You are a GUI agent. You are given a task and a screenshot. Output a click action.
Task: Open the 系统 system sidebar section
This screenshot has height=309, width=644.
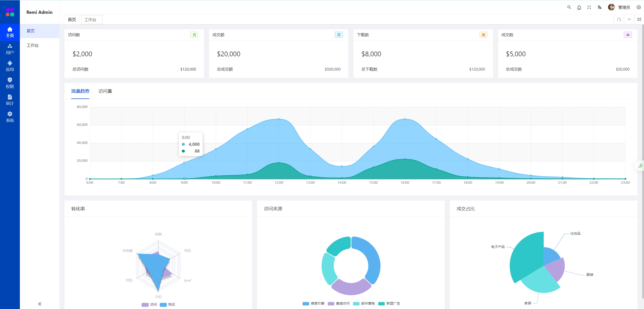[10, 117]
